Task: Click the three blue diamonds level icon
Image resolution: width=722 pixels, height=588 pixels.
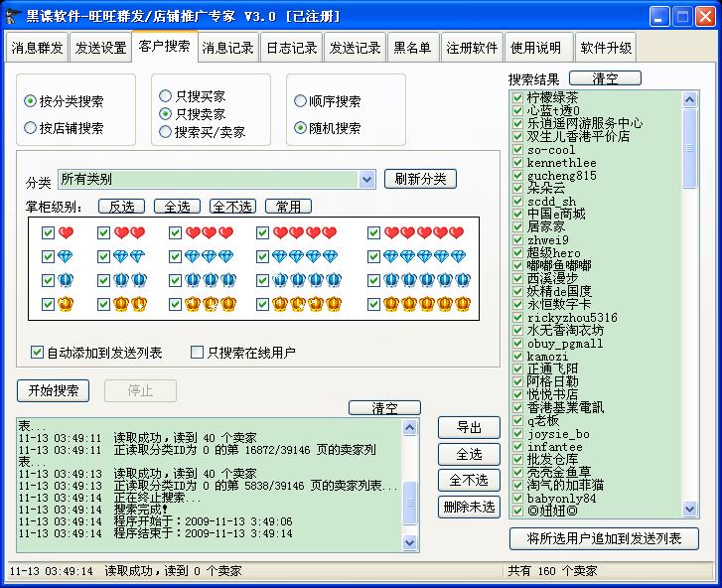Action: tap(209, 256)
